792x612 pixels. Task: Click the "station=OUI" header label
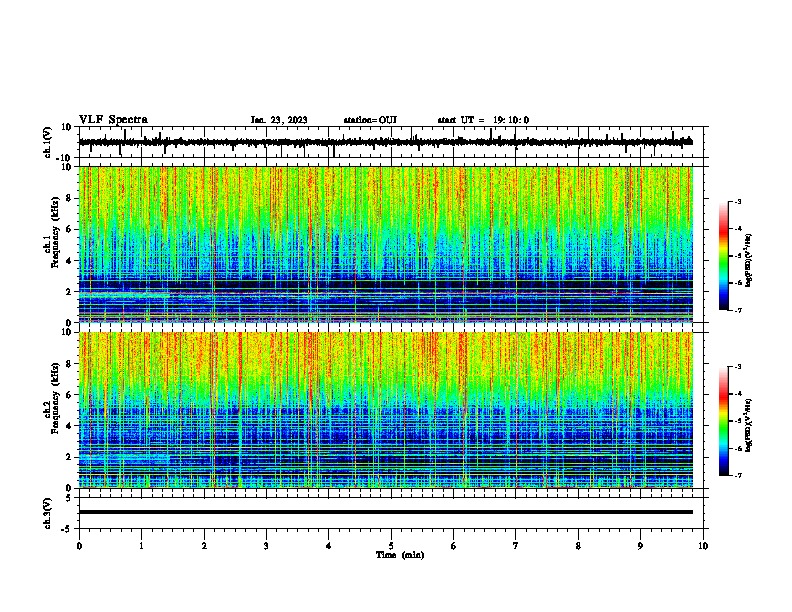[370, 120]
